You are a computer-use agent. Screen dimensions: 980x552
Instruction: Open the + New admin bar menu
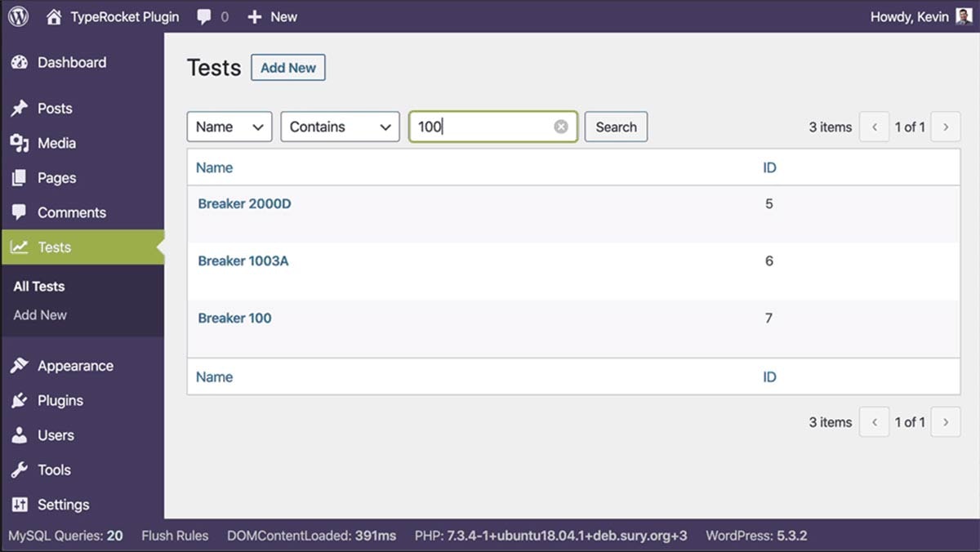click(x=273, y=16)
